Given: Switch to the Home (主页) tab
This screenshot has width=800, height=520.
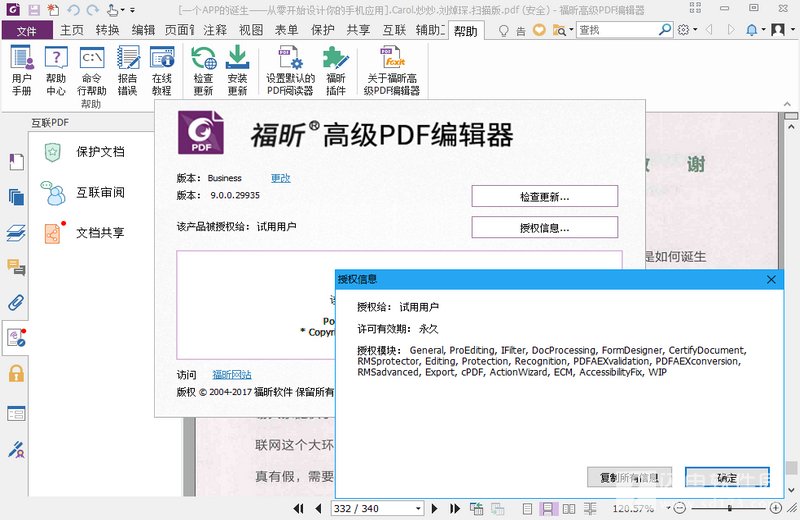Looking at the screenshot, I should point(72,30).
